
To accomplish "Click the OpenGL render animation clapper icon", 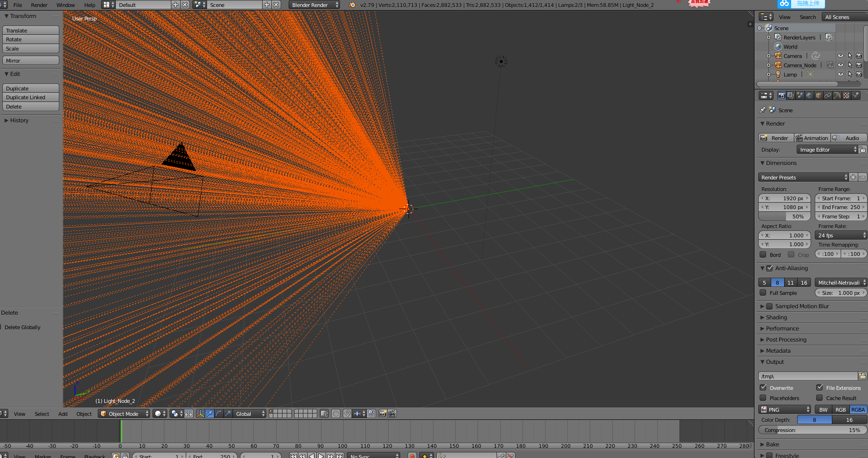I will [392, 413].
